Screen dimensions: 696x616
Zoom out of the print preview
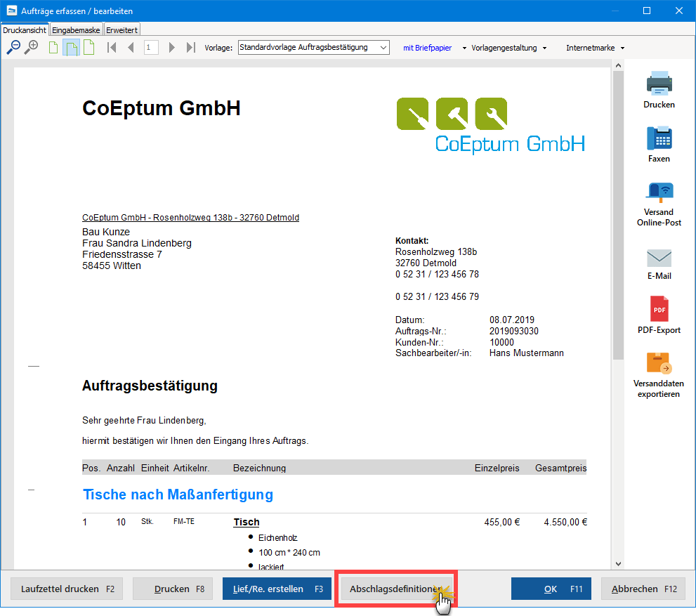click(x=14, y=48)
